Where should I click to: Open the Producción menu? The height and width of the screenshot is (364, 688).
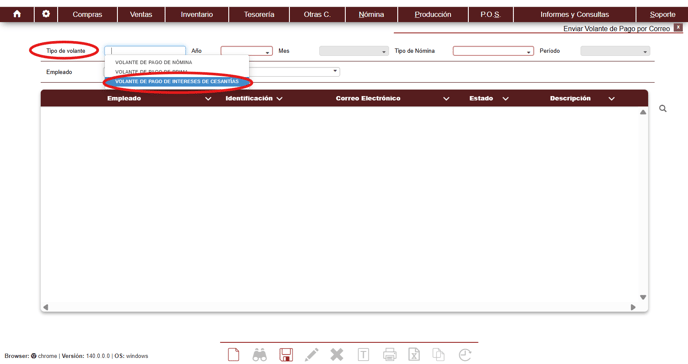click(x=433, y=14)
